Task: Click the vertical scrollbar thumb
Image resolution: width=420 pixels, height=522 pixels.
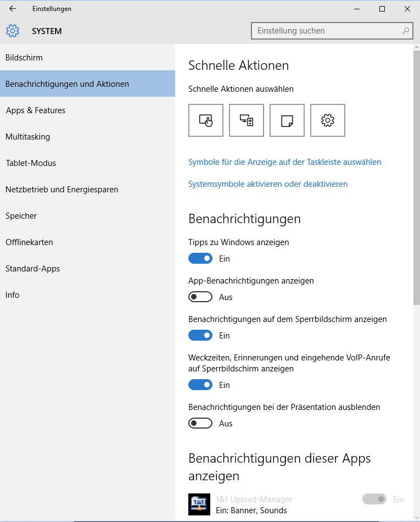Action: point(417,178)
